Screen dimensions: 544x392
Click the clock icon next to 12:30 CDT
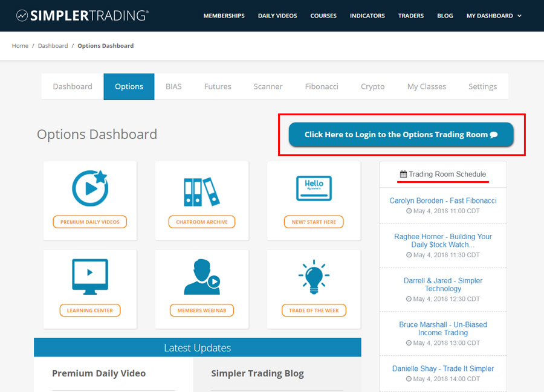coord(409,299)
